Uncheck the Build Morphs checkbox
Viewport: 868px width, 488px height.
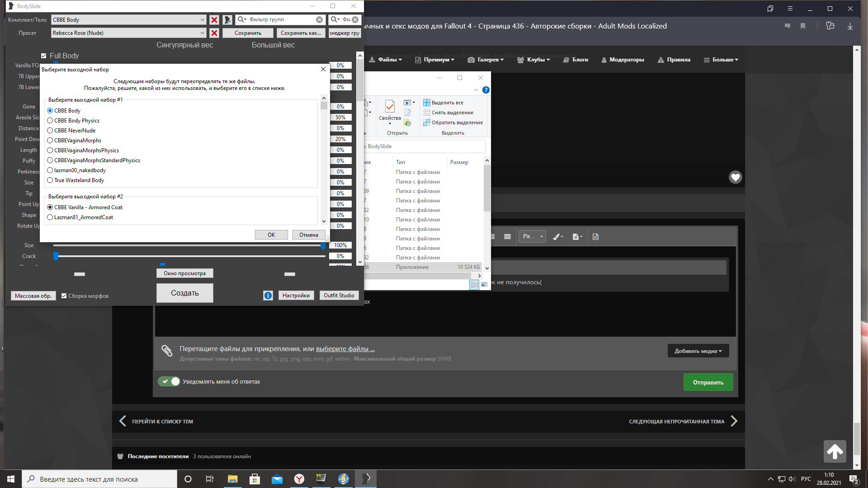64,296
